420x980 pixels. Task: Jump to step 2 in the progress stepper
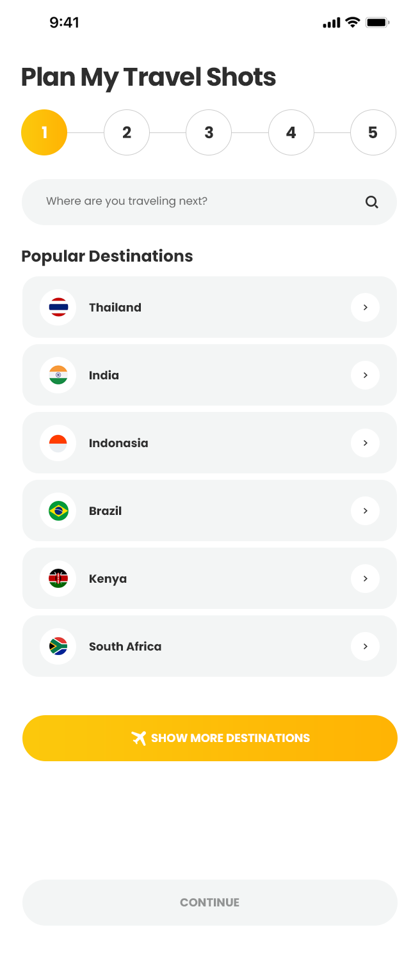click(x=127, y=132)
